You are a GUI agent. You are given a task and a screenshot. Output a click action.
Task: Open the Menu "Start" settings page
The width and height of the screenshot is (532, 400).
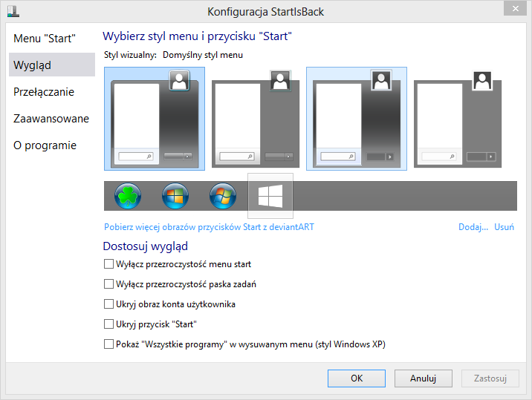point(52,39)
